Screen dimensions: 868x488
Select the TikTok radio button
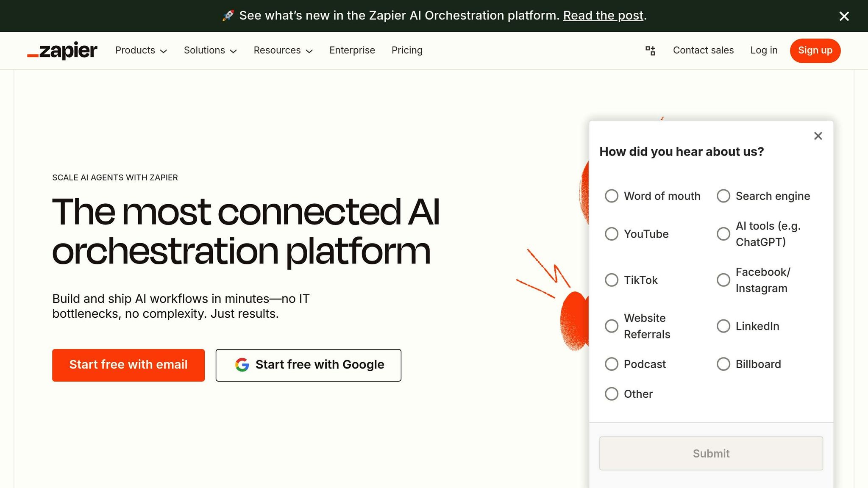(612, 280)
